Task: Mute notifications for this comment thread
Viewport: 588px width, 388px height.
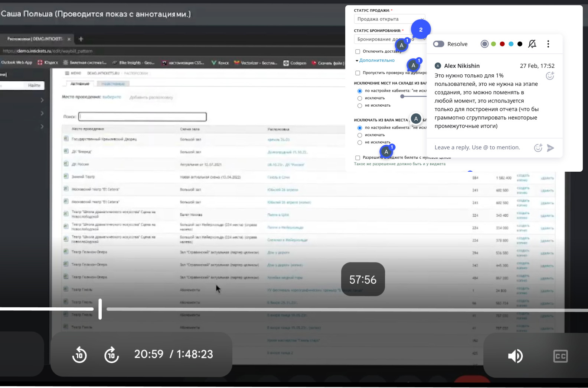Action: (532, 44)
